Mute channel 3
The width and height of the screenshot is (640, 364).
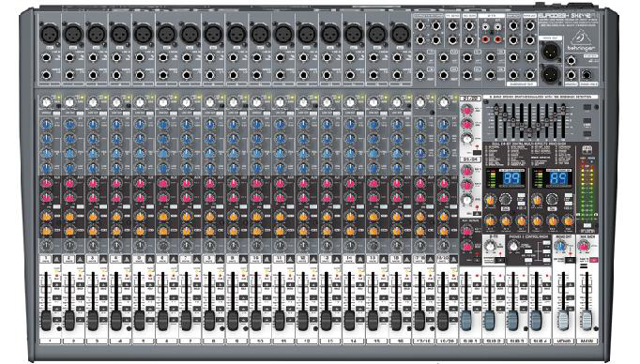(103, 259)
